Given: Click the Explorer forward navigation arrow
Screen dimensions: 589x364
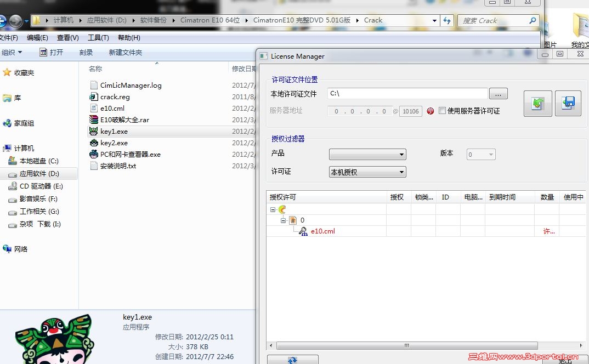Looking at the screenshot, I should pyautogui.click(x=15, y=21).
